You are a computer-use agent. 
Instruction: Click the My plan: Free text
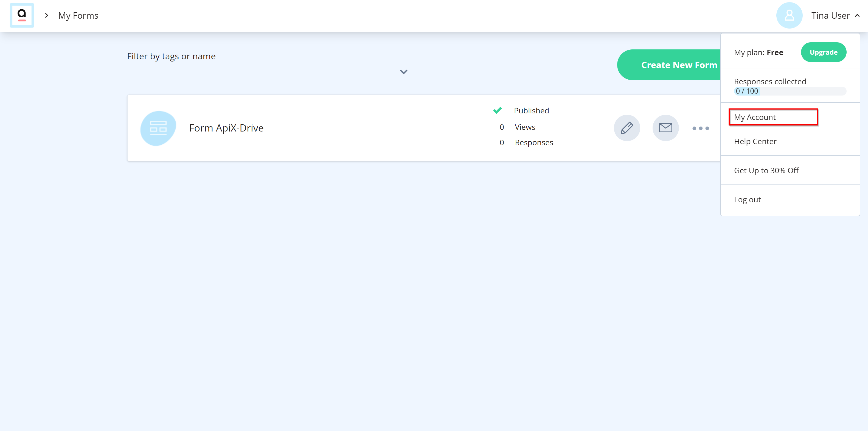[759, 52]
